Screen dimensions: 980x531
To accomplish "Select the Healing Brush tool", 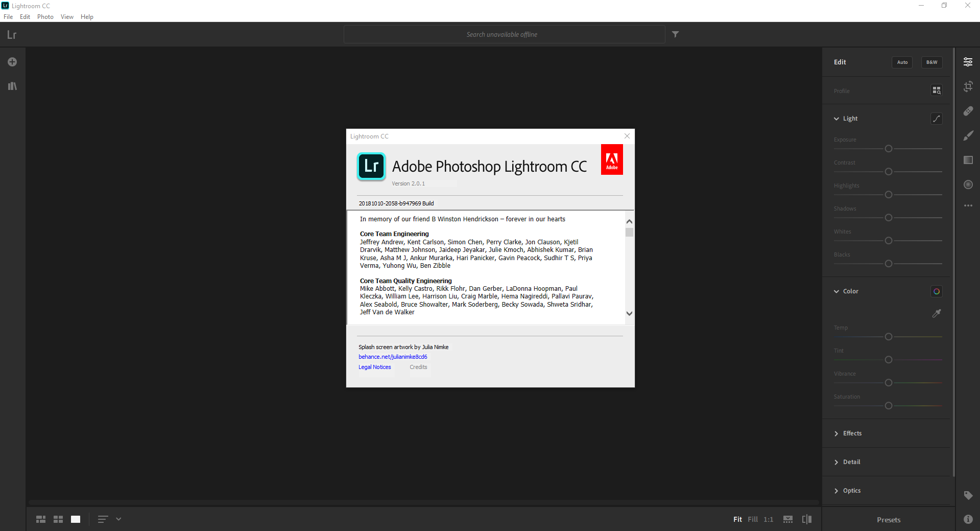I will [x=968, y=111].
